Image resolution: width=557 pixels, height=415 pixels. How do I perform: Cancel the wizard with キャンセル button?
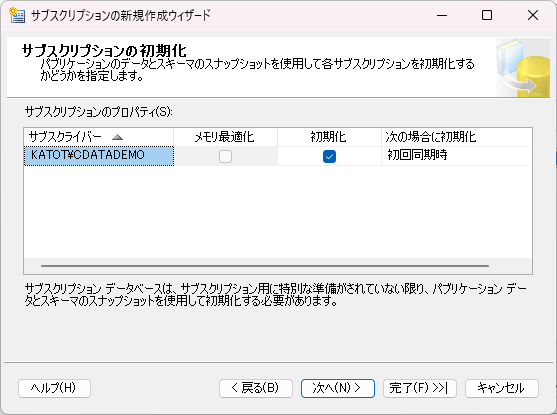click(502, 388)
